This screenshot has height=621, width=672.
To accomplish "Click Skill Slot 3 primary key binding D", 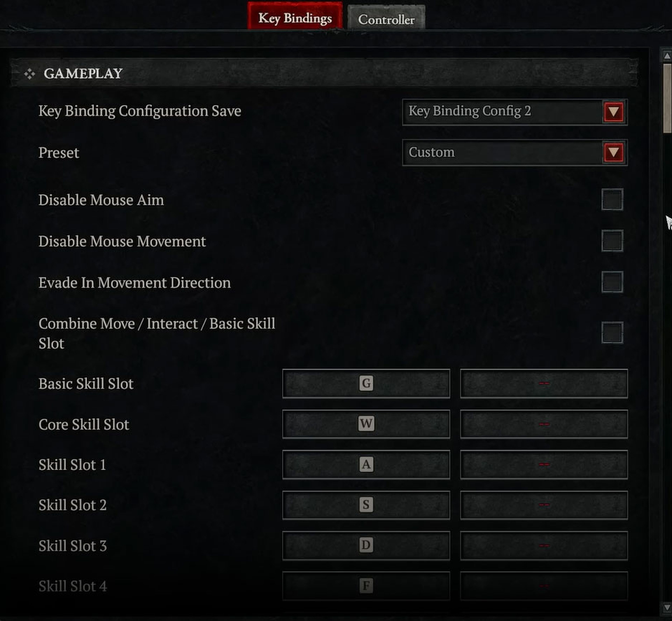I will pos(366,544).
